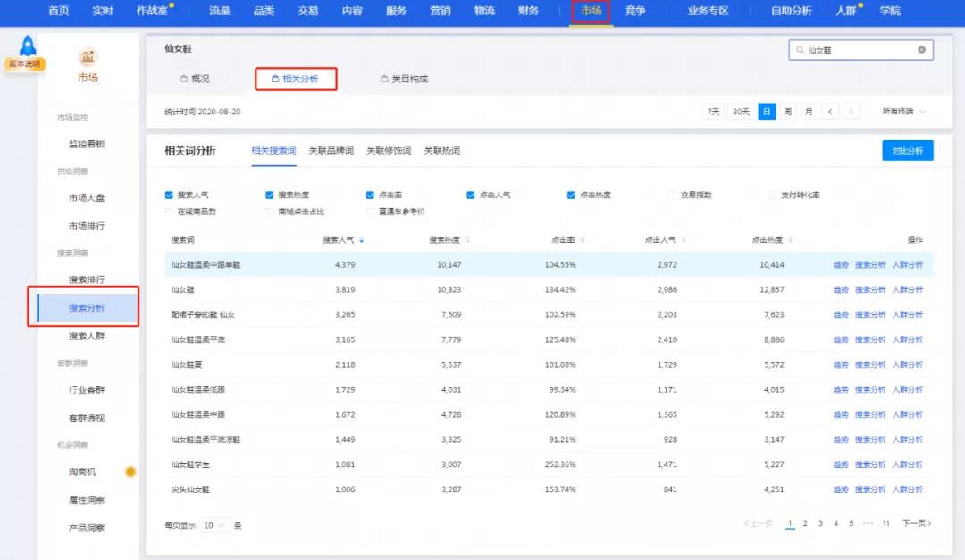Screen dimensions: 965x560
Task: Enable the 交易指数 checkbox
Action: (x=672, y=195)
